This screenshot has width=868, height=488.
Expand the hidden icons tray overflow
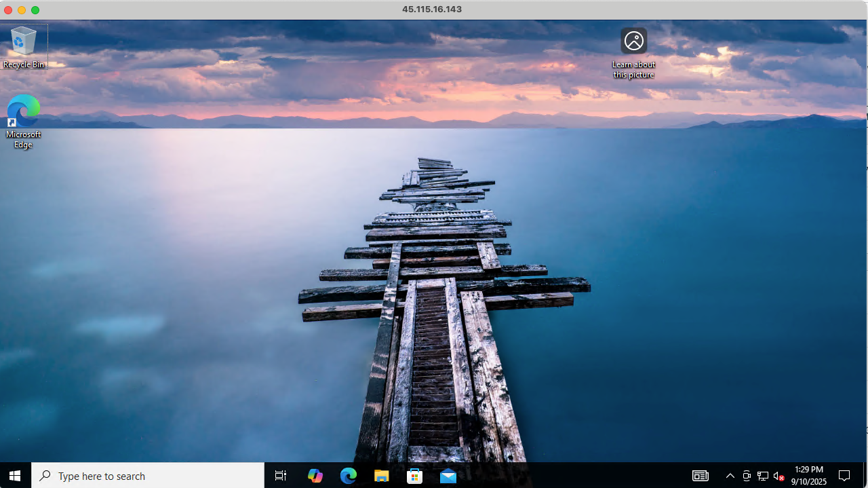click(x=730, y=476)
